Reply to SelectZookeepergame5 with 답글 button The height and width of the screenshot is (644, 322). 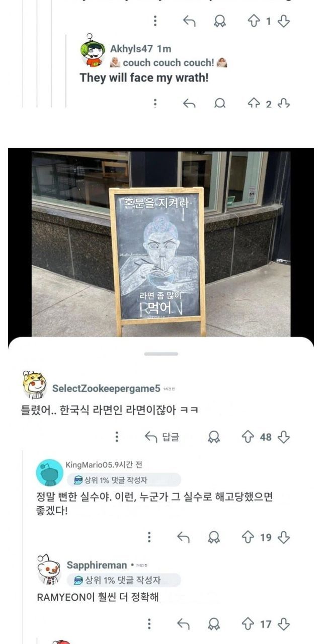162,437
